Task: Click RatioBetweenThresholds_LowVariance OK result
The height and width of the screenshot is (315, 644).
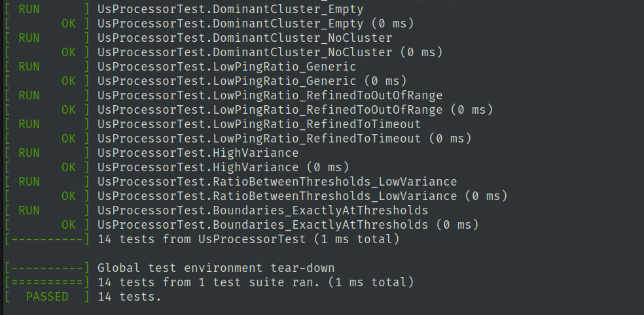Action: [x=302, y=196]
